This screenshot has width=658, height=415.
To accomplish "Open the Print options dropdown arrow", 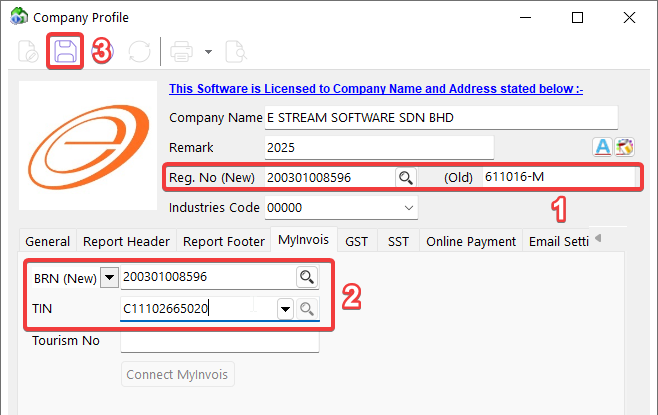I will tap(208, 51).
